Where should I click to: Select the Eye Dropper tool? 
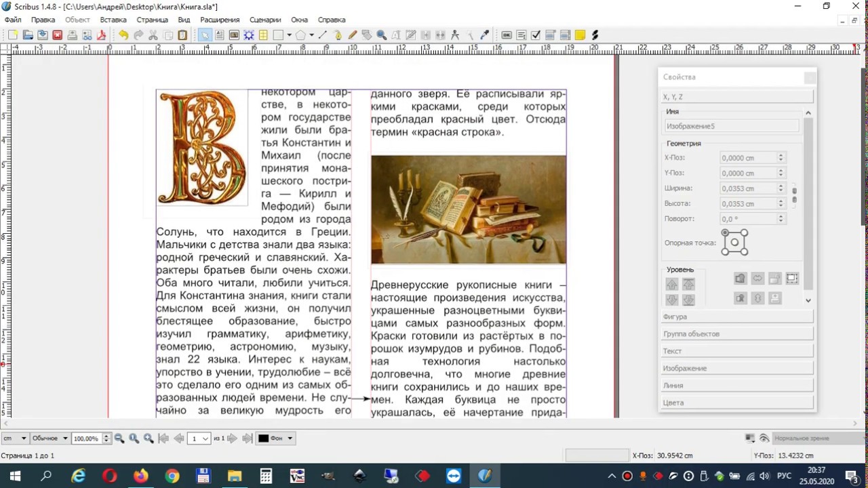pyautogui.click(x=485, y=35)
